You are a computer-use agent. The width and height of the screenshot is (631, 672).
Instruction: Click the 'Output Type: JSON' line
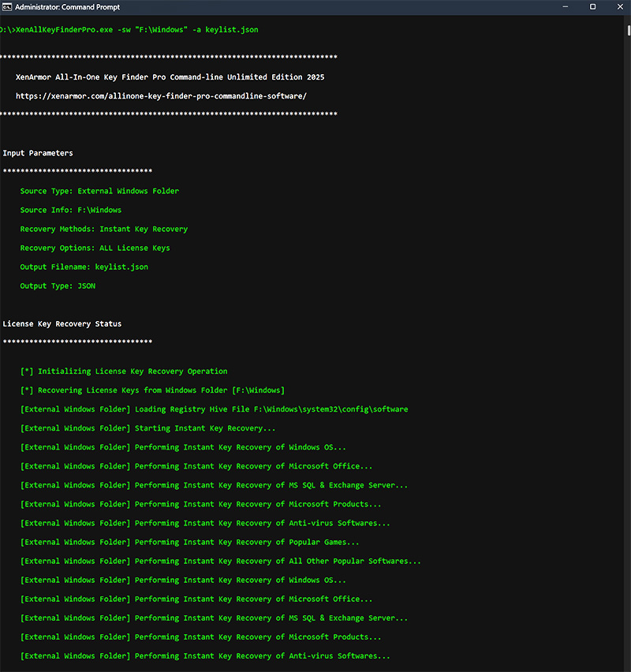tap(58, 286)
